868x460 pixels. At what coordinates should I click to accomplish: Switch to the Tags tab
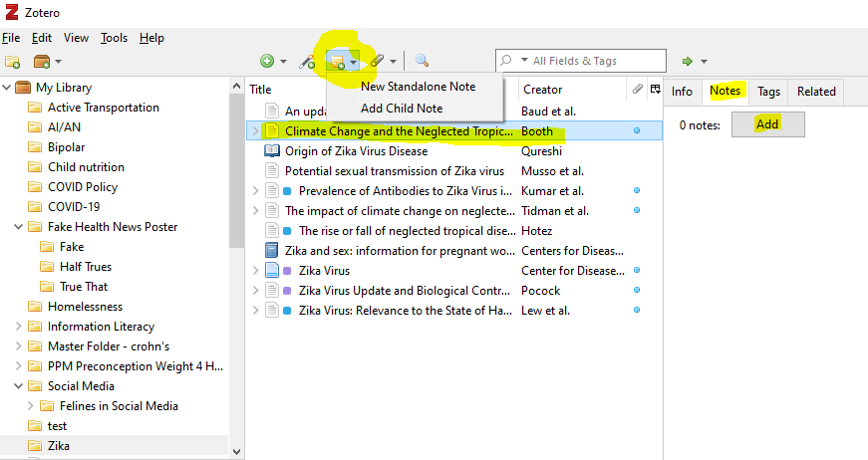(x=769, y=92)
